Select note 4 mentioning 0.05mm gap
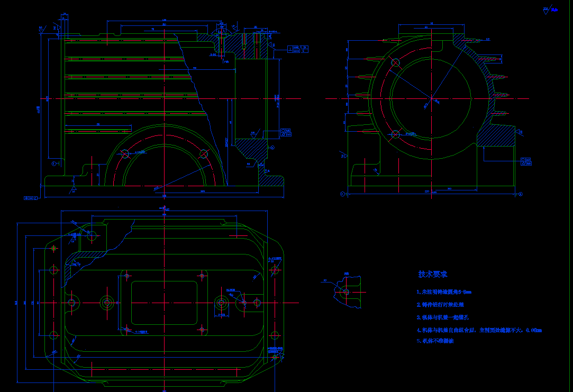The image size is (573, 392). 479,330
